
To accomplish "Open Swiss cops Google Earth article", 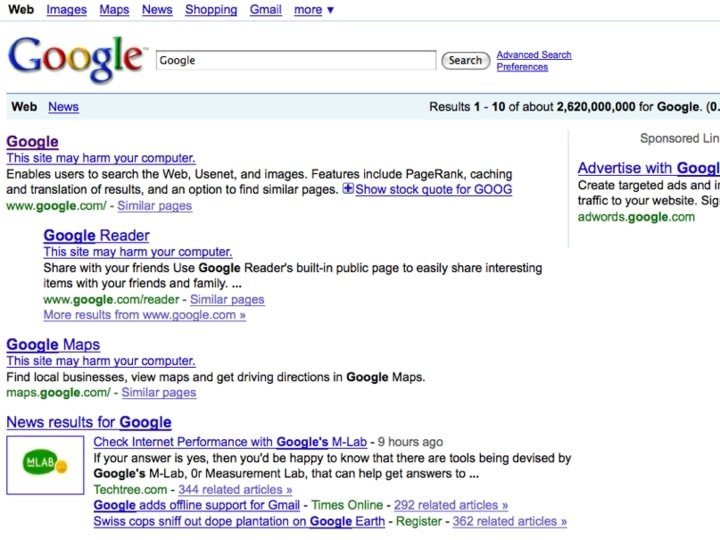I will [x=239, y=521].
